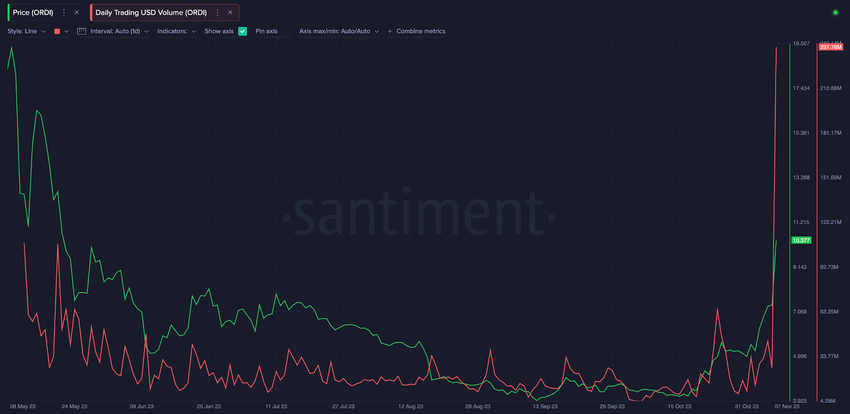Remove the Price (ORDI) metric with its X
Viewport: 850px width, 414px height.
[76, 12]
